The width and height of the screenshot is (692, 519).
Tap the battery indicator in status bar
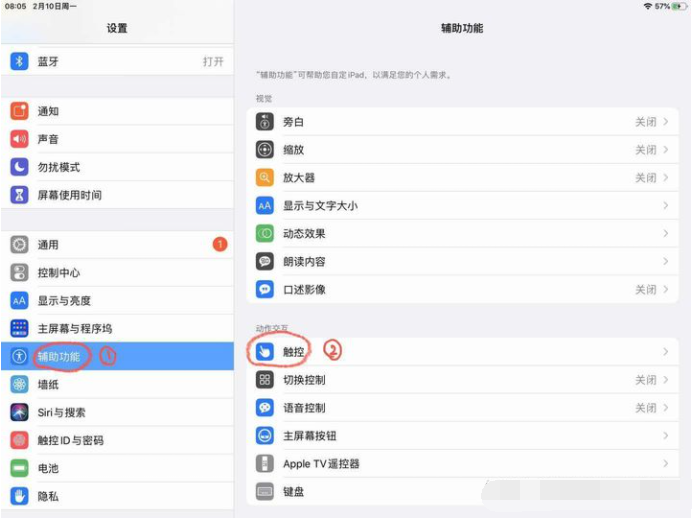click(x=680, y=6)
